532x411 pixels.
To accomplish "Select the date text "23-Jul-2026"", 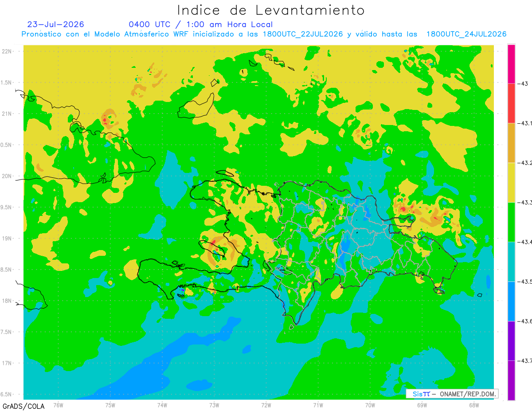I will pyautogui.click(x=55, y=24).
